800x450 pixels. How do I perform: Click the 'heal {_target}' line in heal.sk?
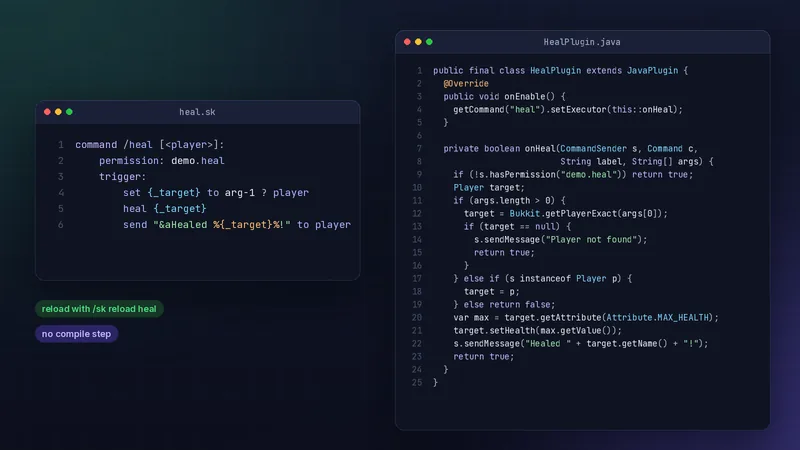164,209
